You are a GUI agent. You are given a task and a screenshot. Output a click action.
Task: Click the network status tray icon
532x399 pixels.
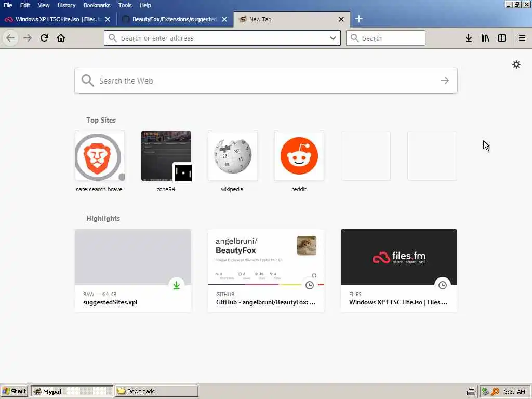pos(485,392)
